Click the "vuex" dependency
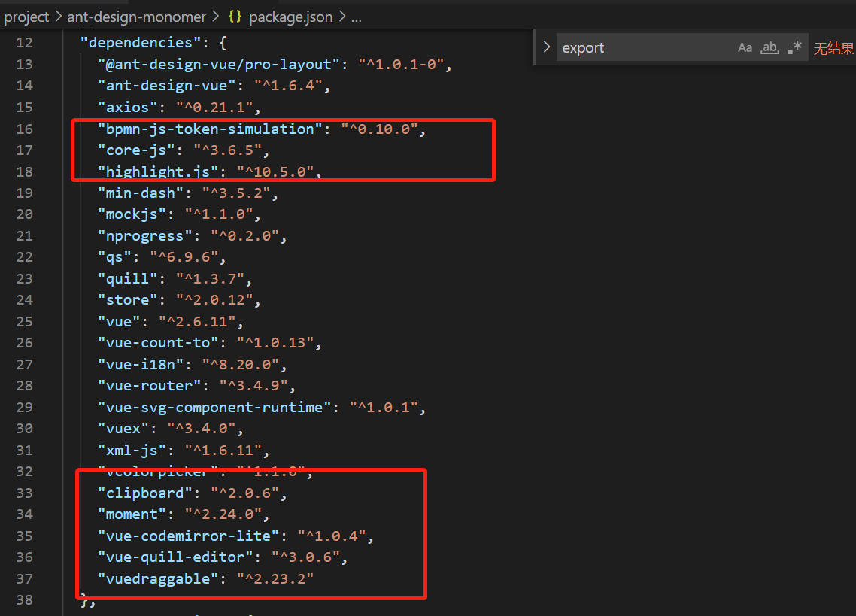This screenshot has width=856, height=616. [123, 429]
